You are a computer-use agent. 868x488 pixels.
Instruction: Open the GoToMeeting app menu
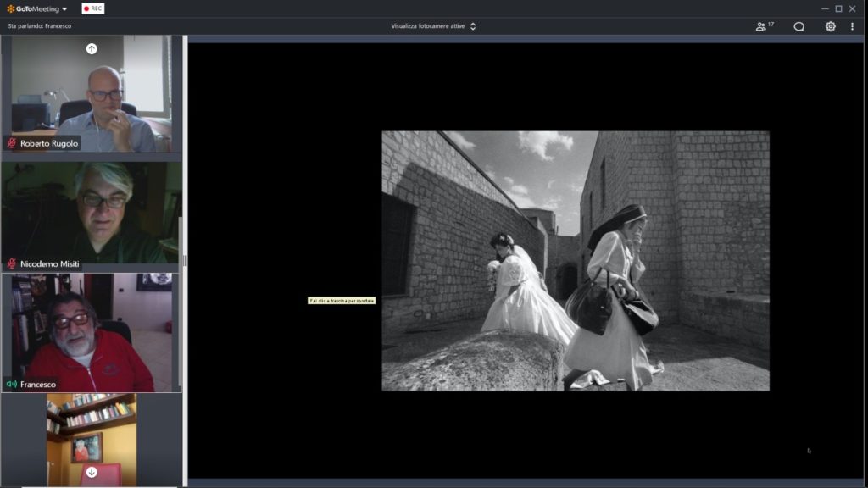[36, 8]
